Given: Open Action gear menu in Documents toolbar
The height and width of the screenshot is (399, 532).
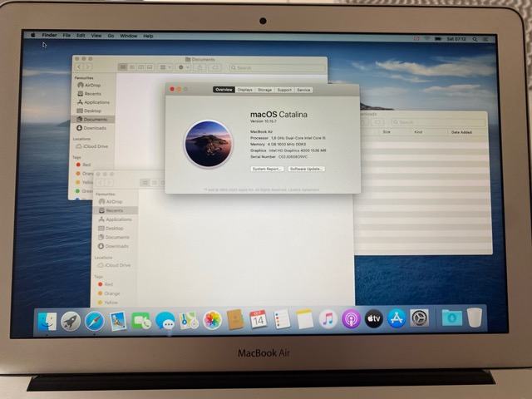Looking at the screenshot, I should coord(184,67).
